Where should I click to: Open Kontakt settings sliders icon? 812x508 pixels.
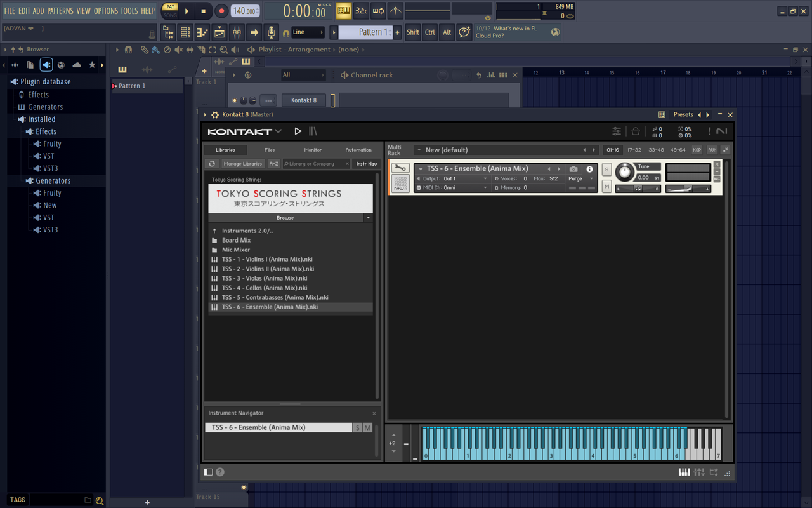[617, 131]
